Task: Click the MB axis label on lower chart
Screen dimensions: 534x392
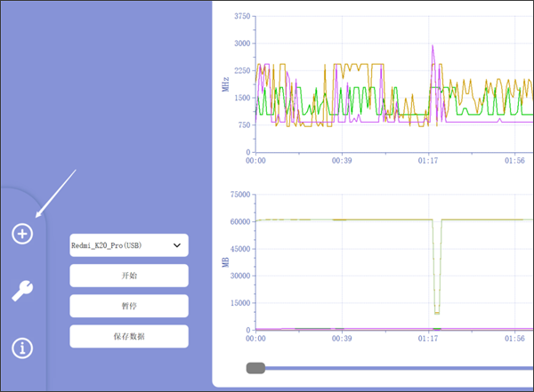Action: tap(226, 262)
